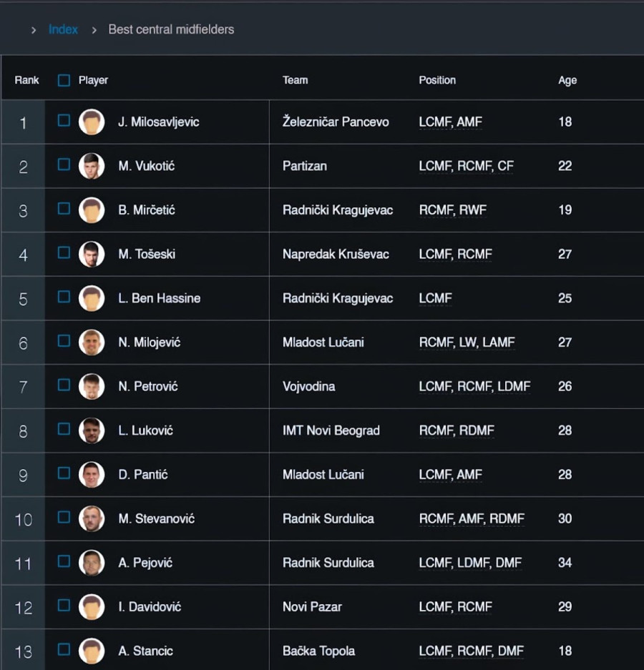The height and width of the screenshot is (670, 644).
Task: Open the Partizan team link
Action: pyautogui.click(x=304, y=166)
